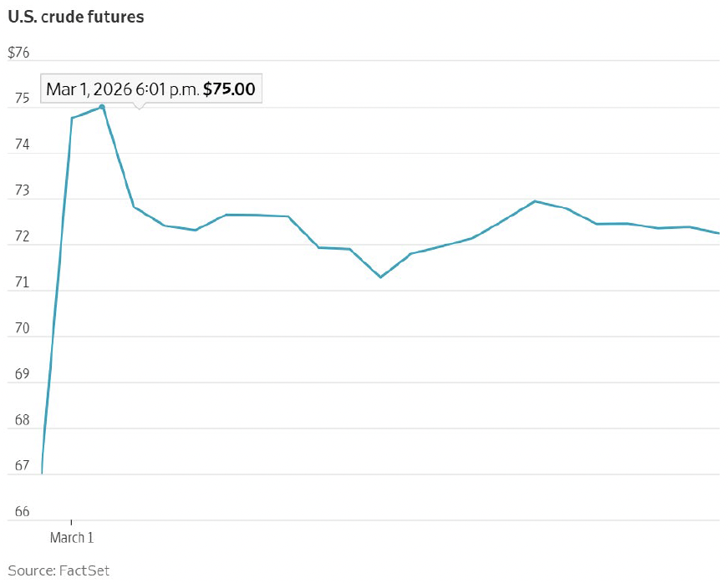728x583 pixels.
Task: Click the 74 y-axis label
Action: pyautogui.click(x=21, y=145)
